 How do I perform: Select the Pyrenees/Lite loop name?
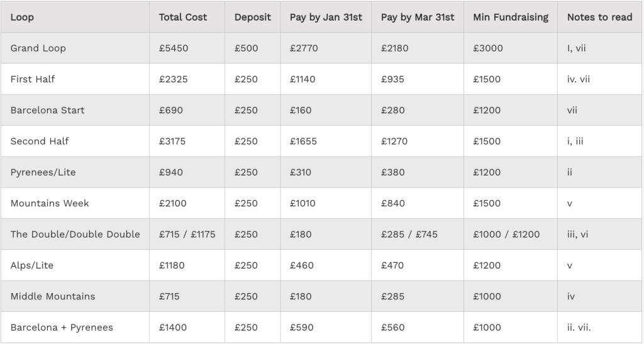[43, 172]
